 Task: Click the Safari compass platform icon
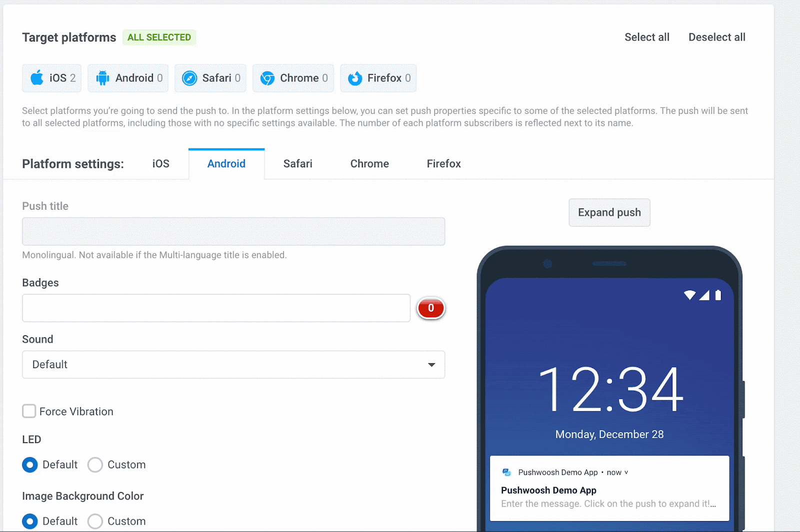189,78
